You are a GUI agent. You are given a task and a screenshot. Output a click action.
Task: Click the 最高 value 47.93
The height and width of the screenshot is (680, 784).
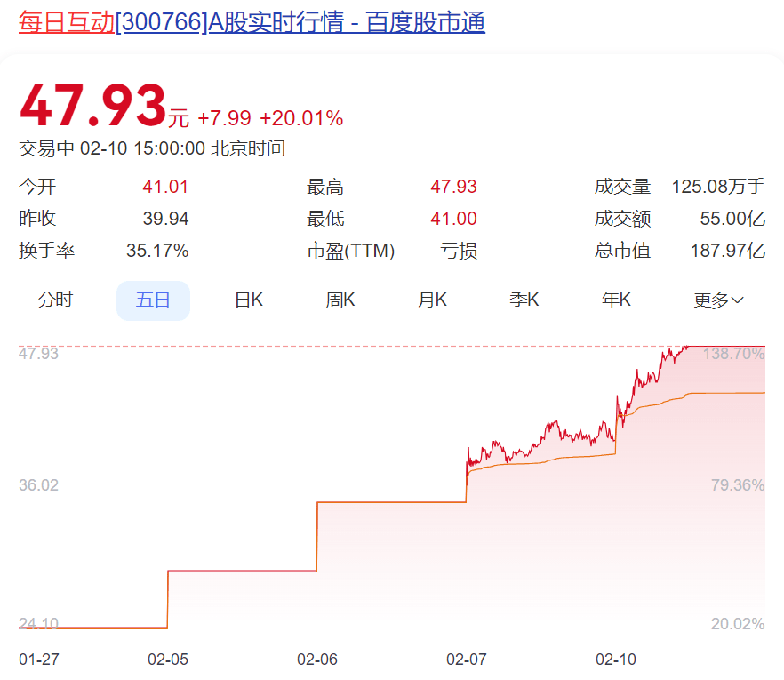(453, 187)
